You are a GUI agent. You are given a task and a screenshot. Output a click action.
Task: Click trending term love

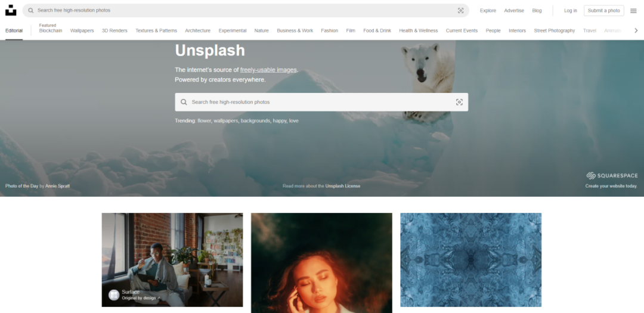point(293,121)
